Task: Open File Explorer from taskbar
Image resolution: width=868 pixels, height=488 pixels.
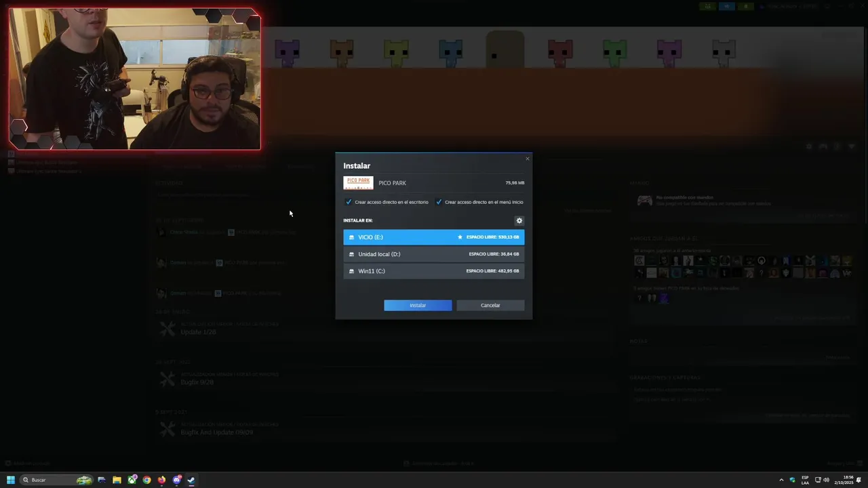Action: (x=117, y=480)
